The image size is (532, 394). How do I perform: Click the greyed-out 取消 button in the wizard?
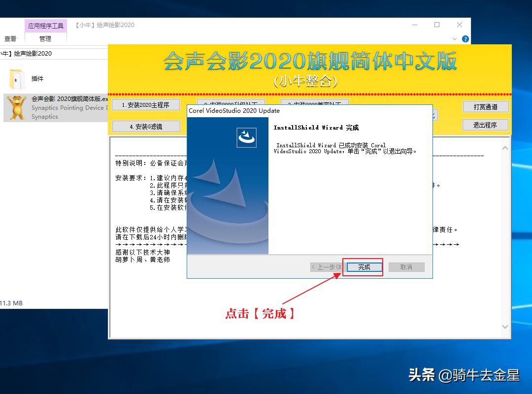(406, 267)
